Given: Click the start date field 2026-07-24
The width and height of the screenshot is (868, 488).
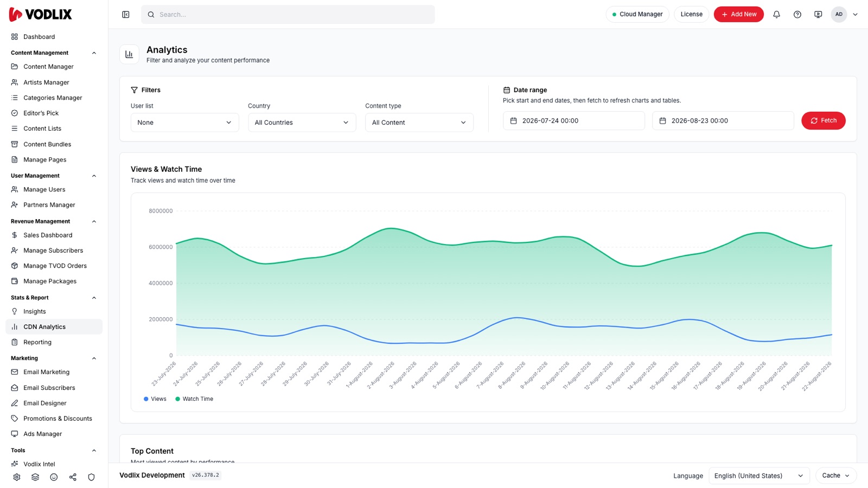Looking at the screenshot, I should 574,121.
